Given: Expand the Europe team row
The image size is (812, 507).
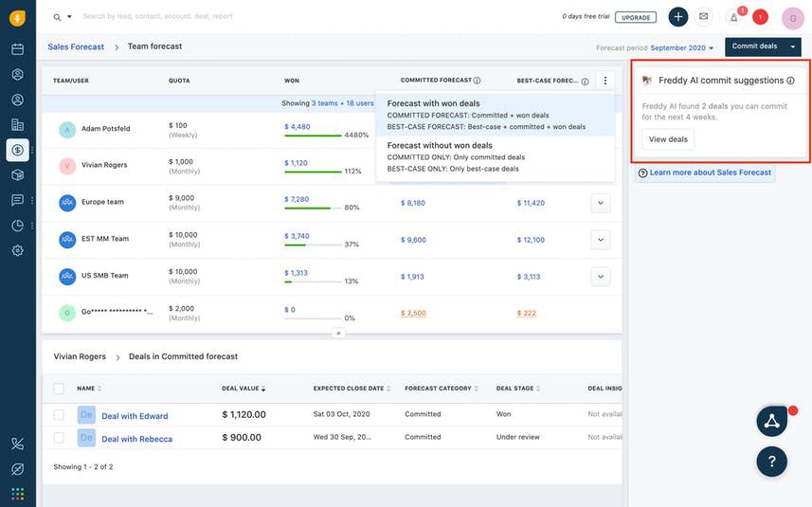Looking at the screenshot, I should [600, 203].
